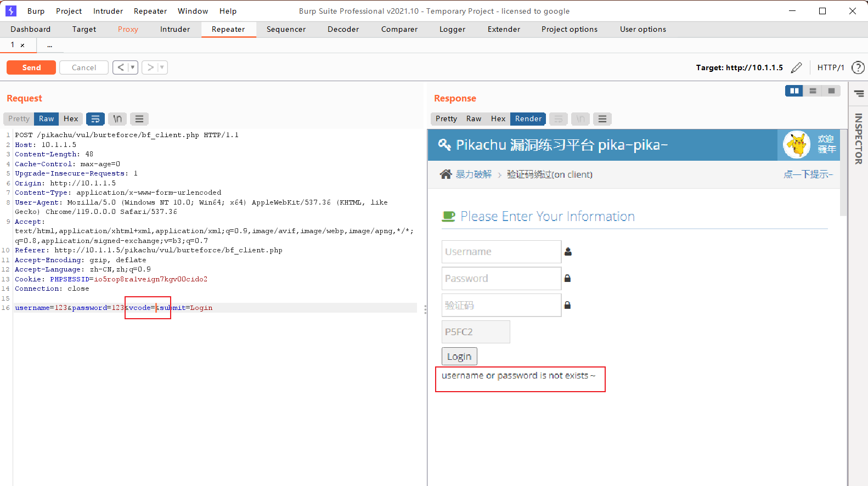Click the rendered page vertical scrollbar
Viewport: 868px width, 486px height.
click(x=843, y=173)
